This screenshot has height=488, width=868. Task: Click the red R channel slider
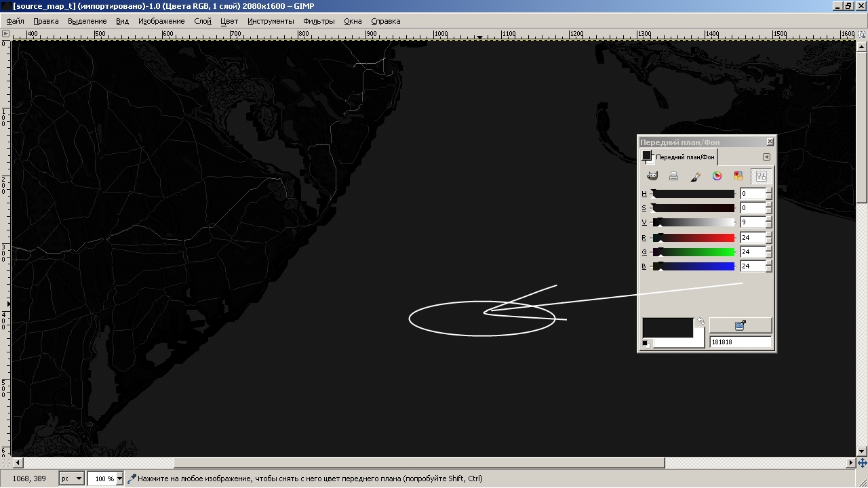point(694,238)
